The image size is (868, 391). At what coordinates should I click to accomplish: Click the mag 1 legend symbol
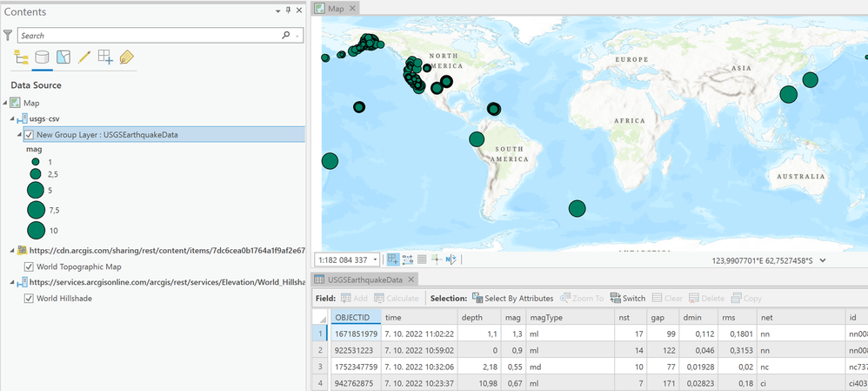click(x=36, y=162)
